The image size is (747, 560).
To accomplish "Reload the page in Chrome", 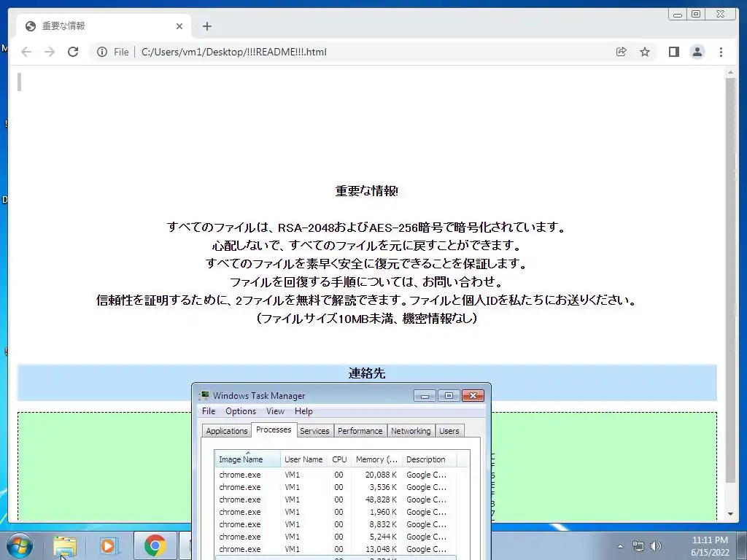I will 73,52.
